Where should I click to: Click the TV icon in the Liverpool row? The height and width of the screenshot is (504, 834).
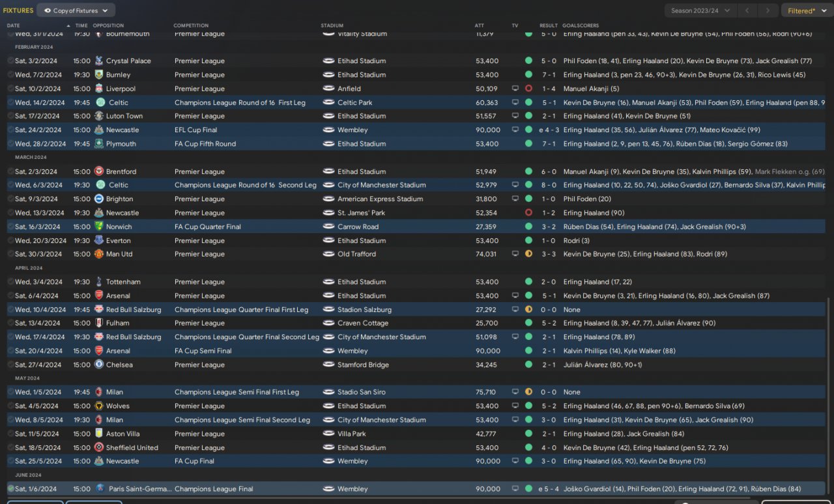(x=515, y=89)
